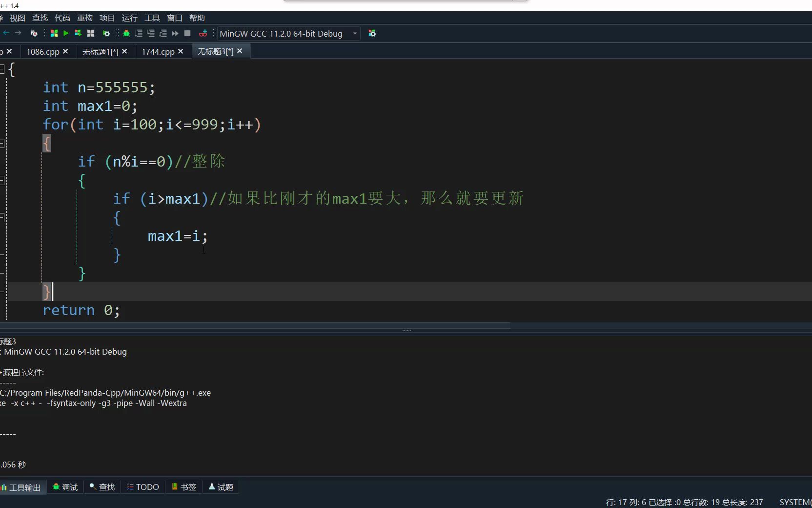
Task: Click the step over icon
Action: click(x=139, y=33)
